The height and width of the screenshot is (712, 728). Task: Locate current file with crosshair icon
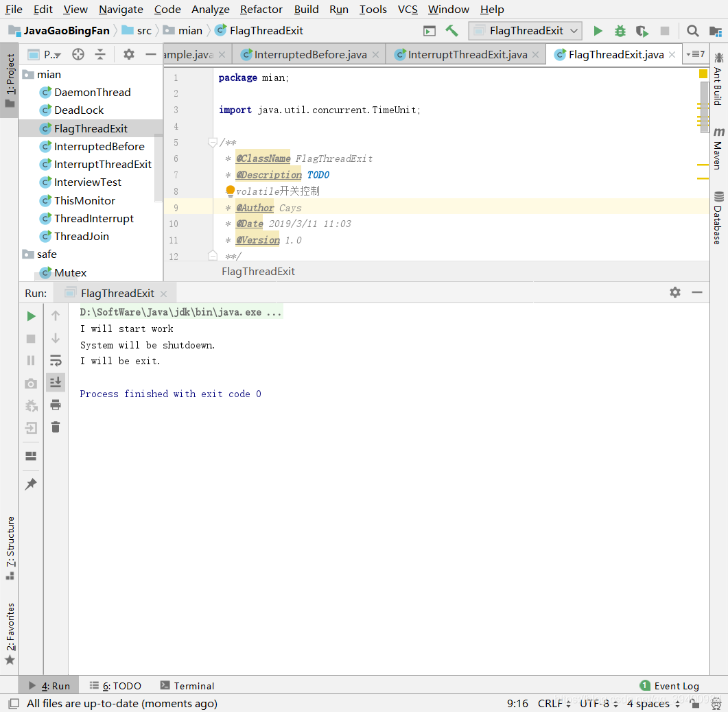pyautogui.click(x=78, y=55)
